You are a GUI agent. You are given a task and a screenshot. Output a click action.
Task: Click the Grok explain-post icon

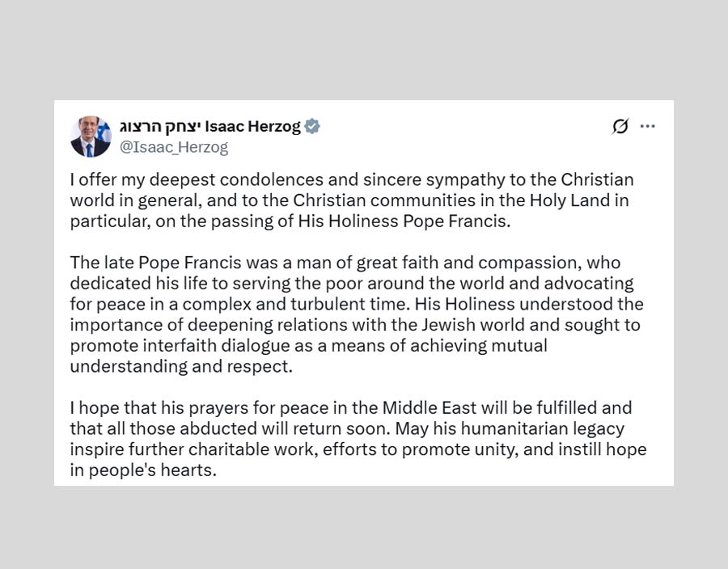coord(620,127)
